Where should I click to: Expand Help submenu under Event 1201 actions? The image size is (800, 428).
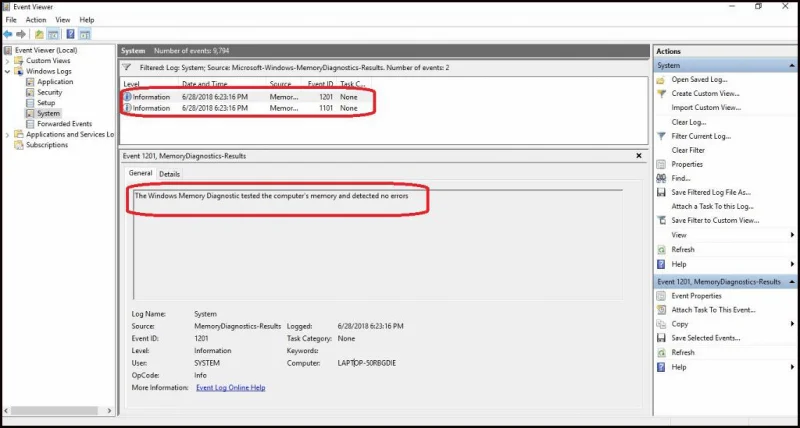click(x=792, y=367)
